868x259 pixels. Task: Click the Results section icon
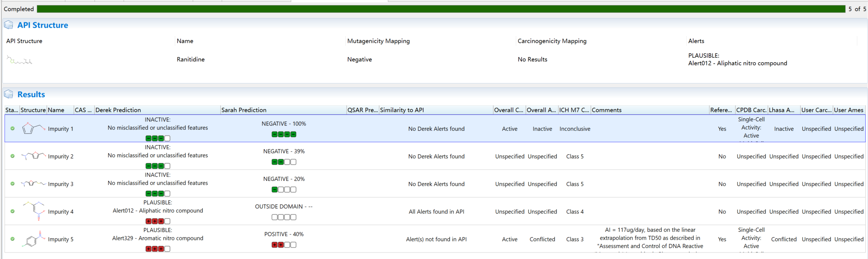click(8, 94)
